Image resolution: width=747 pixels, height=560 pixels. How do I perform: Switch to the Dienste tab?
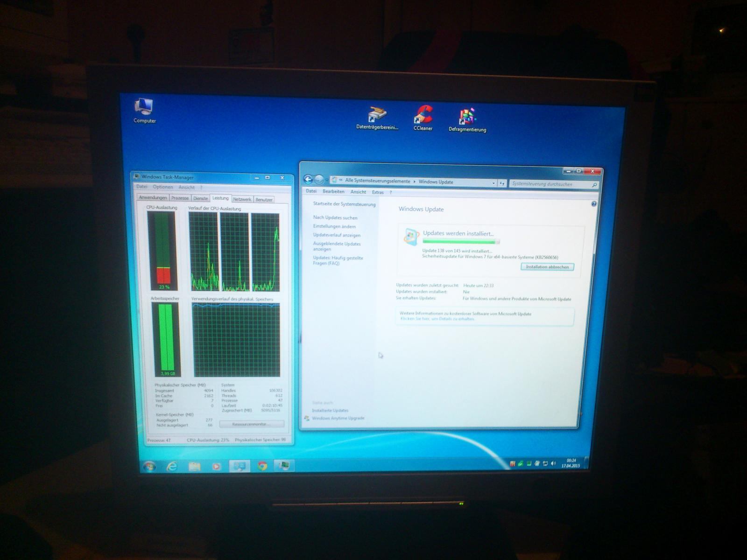point(200,198)
